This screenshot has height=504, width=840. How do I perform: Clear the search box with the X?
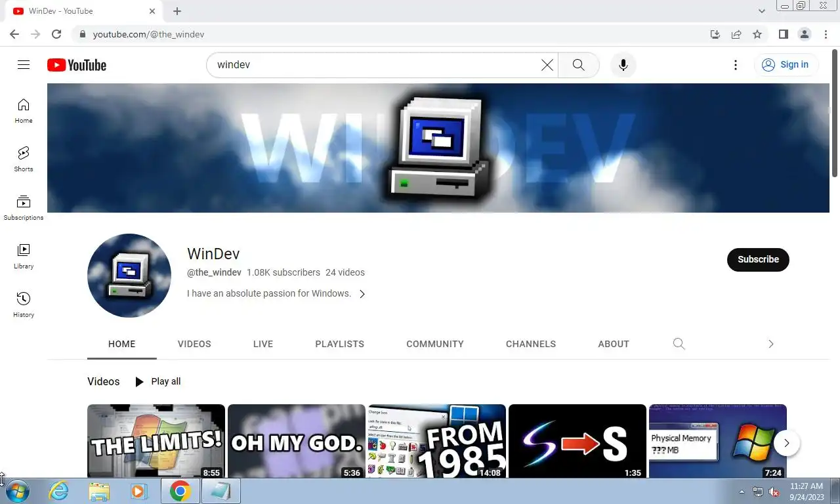pos(547,65)
